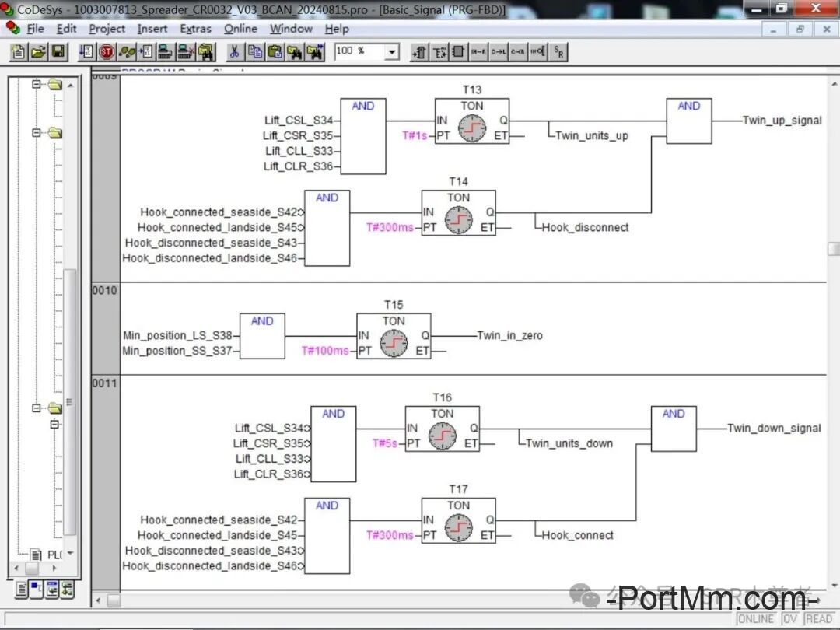Open the Extras menu
Screen dimensions: 840x630
(195, 29)
